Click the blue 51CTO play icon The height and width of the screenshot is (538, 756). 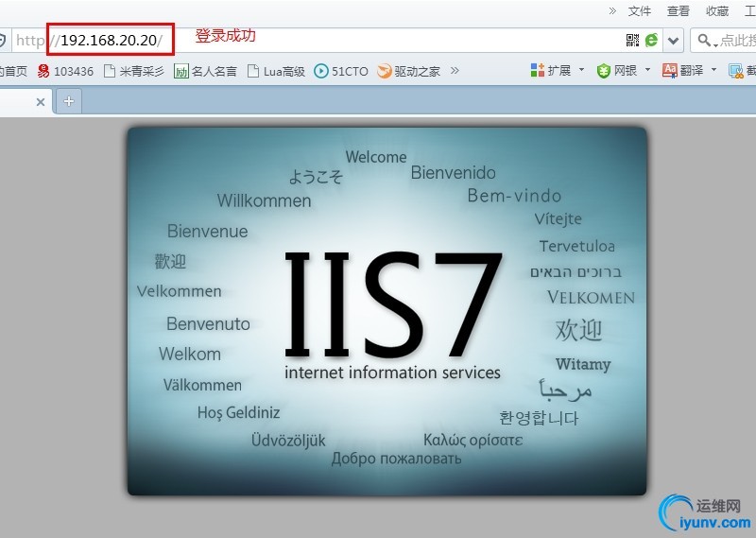tap(320, 72)
